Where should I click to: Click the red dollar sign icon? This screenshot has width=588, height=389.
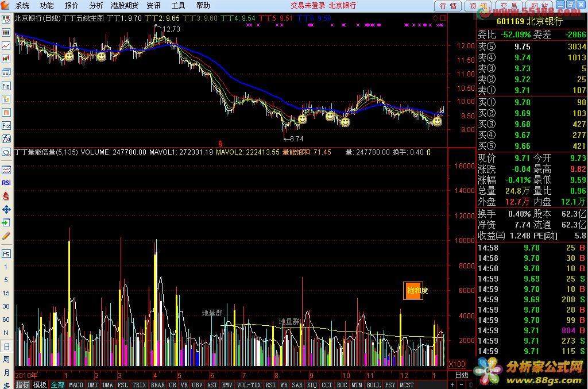[6, 196]
